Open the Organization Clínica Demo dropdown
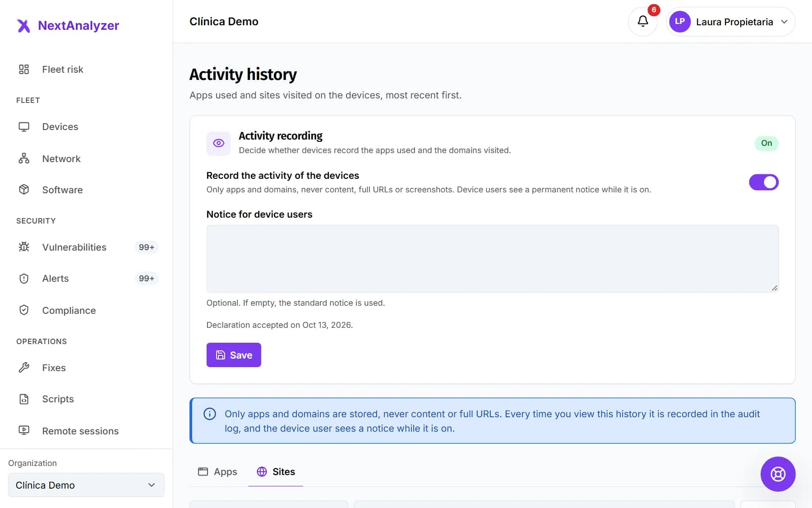 pyautogui.click(x=86, y=485)
